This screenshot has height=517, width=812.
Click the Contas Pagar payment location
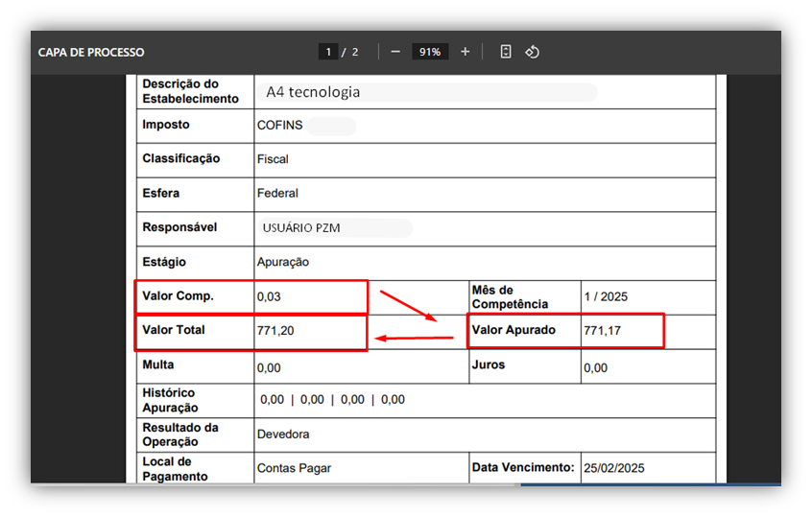click(x=294, y=469)
